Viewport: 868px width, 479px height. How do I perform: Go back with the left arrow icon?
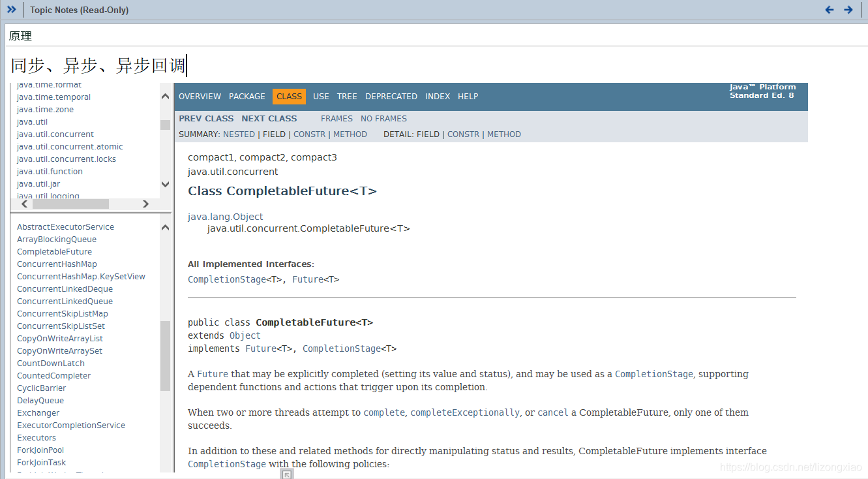(x=830, y=10)
